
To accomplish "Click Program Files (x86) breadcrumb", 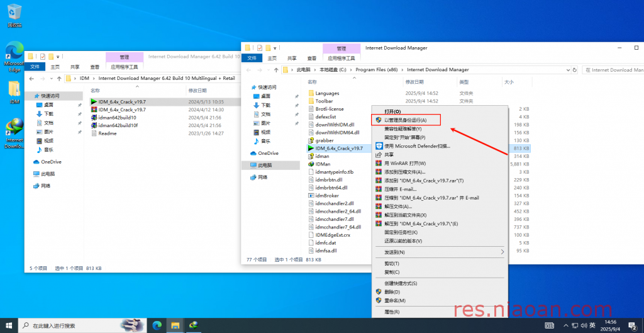I will (378, 70).
